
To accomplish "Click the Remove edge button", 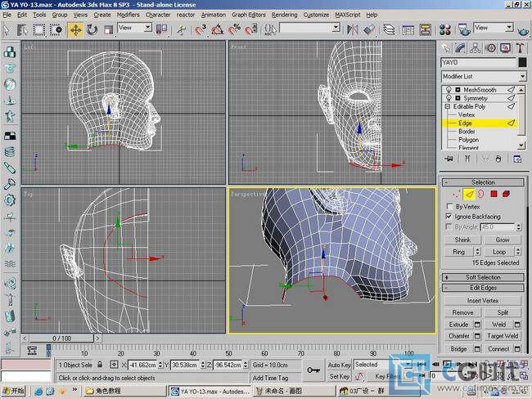I will pyautogui.click(x=462, y=312).
